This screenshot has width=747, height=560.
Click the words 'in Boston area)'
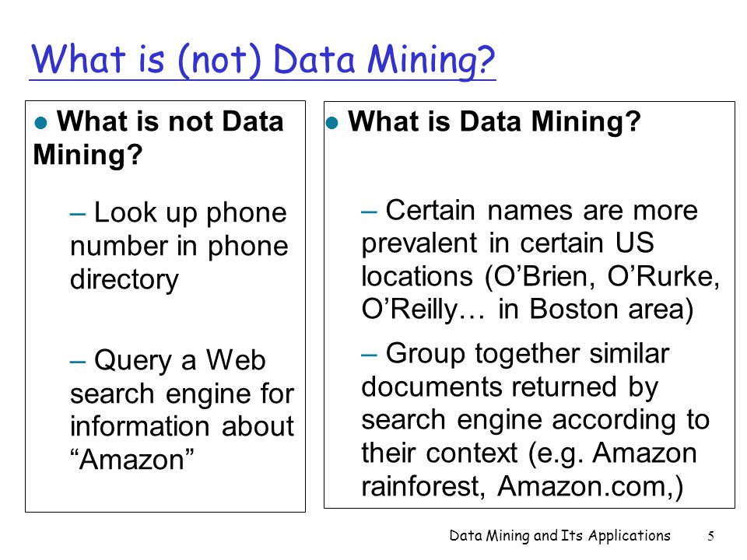595,310
